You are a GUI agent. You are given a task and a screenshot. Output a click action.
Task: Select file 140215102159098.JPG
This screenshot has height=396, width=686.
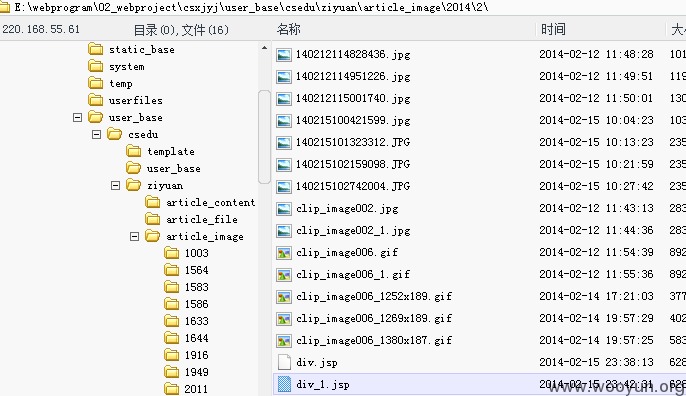pos(353,165)
